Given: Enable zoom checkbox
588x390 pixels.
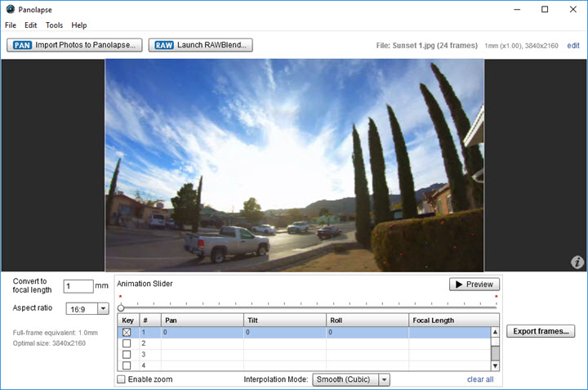Looking at the screenshot, I should (x=121, y=379).
